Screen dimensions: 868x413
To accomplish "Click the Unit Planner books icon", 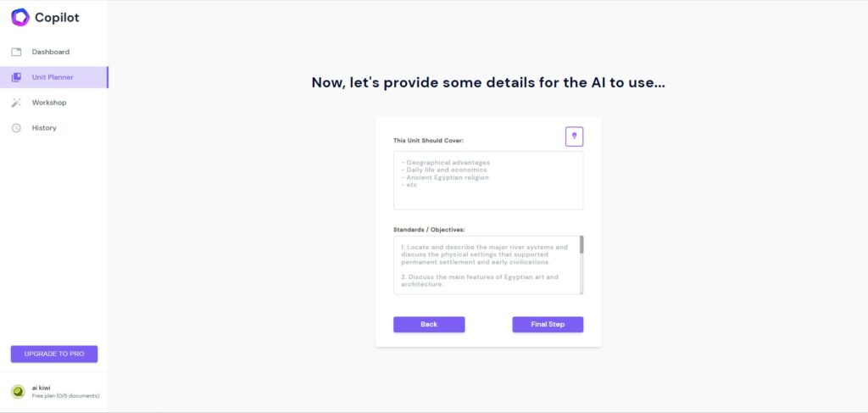I will [16, 77].
